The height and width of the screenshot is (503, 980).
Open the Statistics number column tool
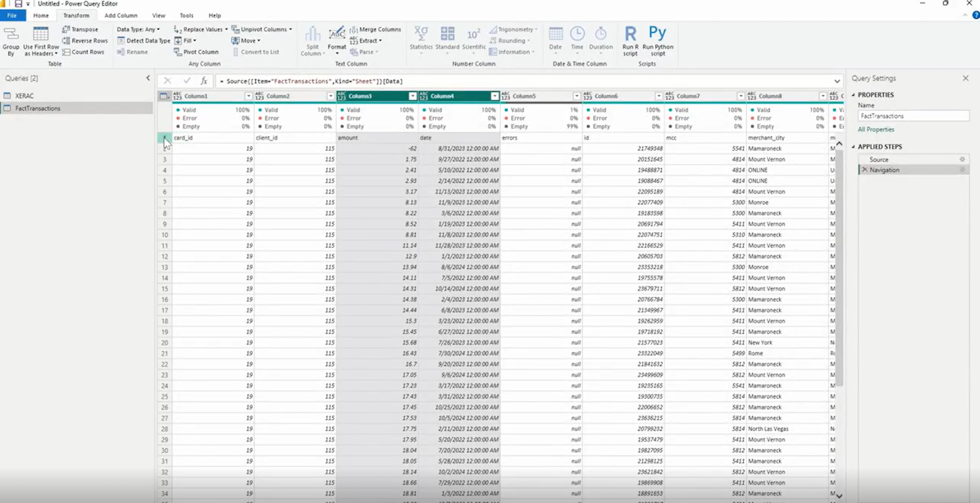tap(422, 38)
